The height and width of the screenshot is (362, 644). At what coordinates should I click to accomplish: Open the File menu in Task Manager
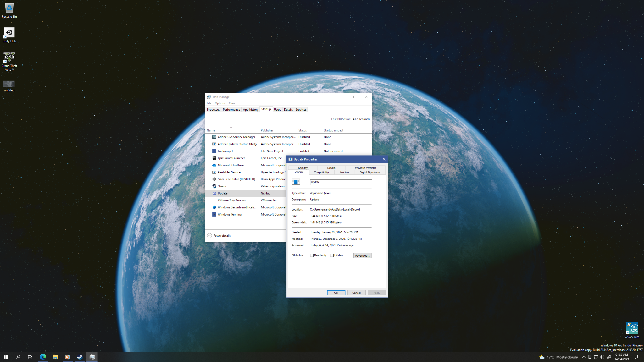click(x=209, y=103)
